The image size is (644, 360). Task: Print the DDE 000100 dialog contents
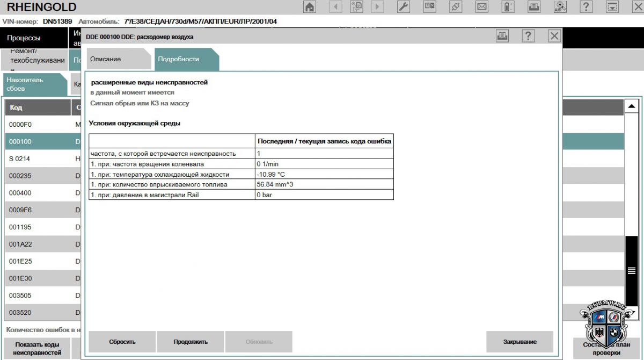[502, 36]
